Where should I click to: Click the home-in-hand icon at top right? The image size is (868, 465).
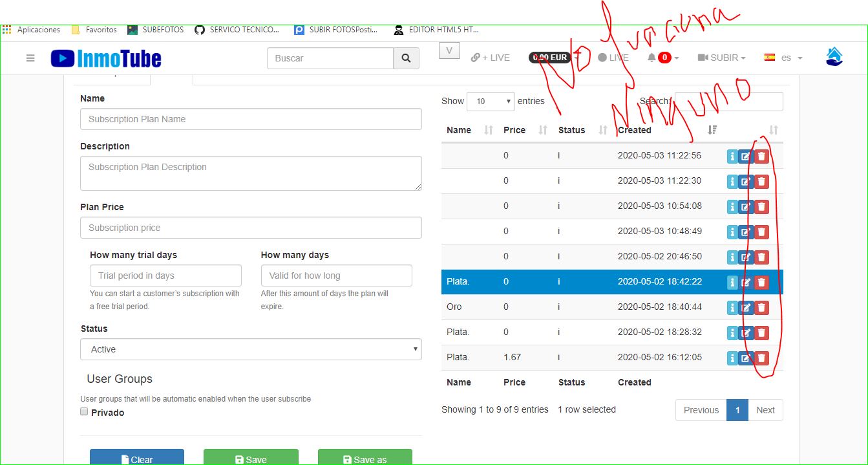(x=834, y=56)
